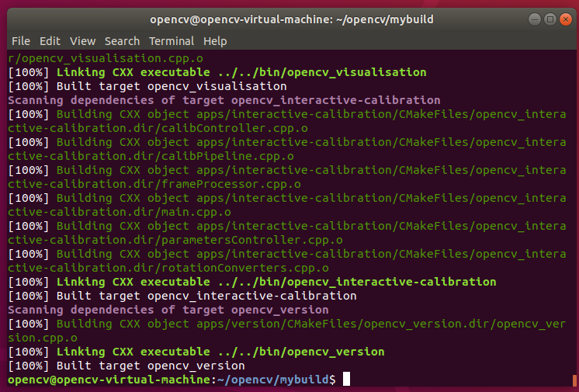579x392 pixels.
Task: Open the Help menu
Action: 215,41
